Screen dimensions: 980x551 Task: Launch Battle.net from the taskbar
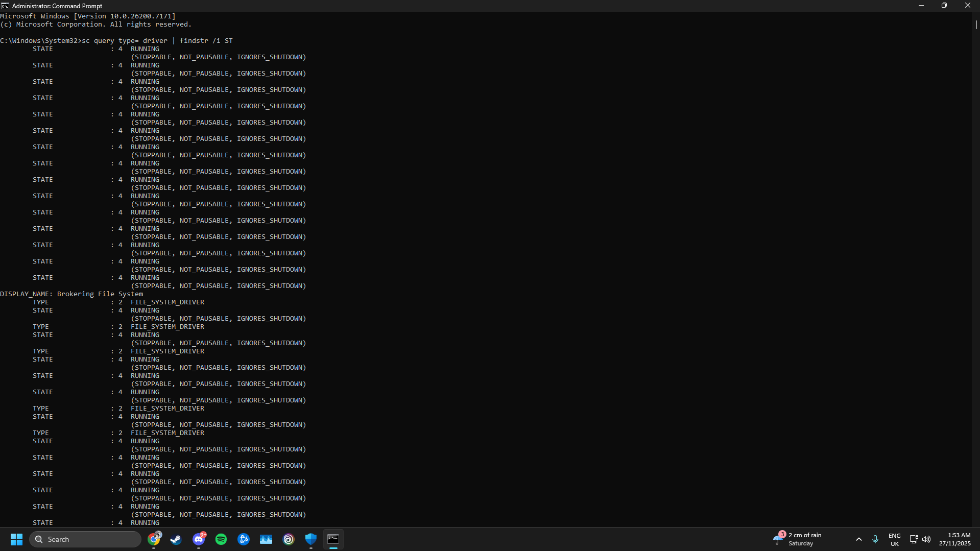point(244,539)
